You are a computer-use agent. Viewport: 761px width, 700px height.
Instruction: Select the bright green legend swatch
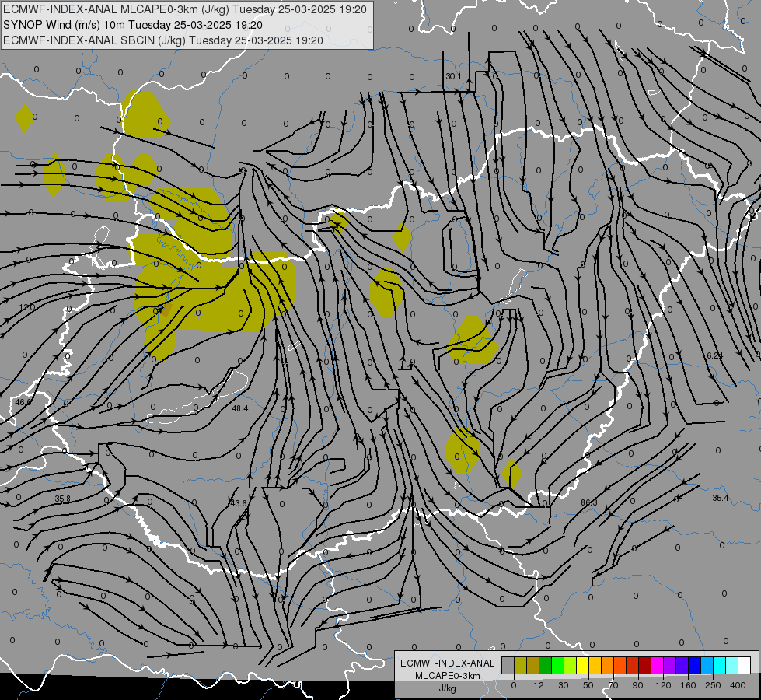point(557,666)
